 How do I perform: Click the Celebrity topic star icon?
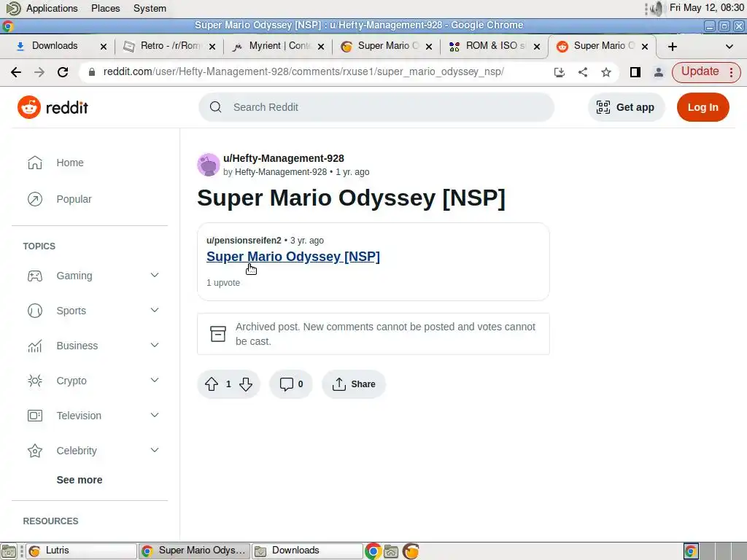coord(35,451)
